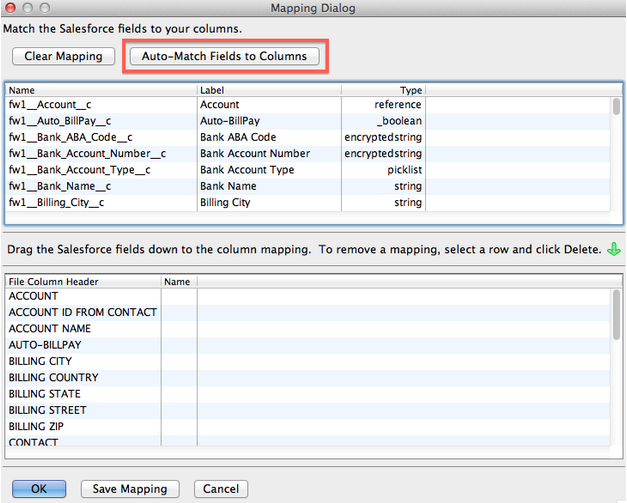The image size is (627, 503).
Task: Sort fields by the Name column header
Action: [102, 90]
